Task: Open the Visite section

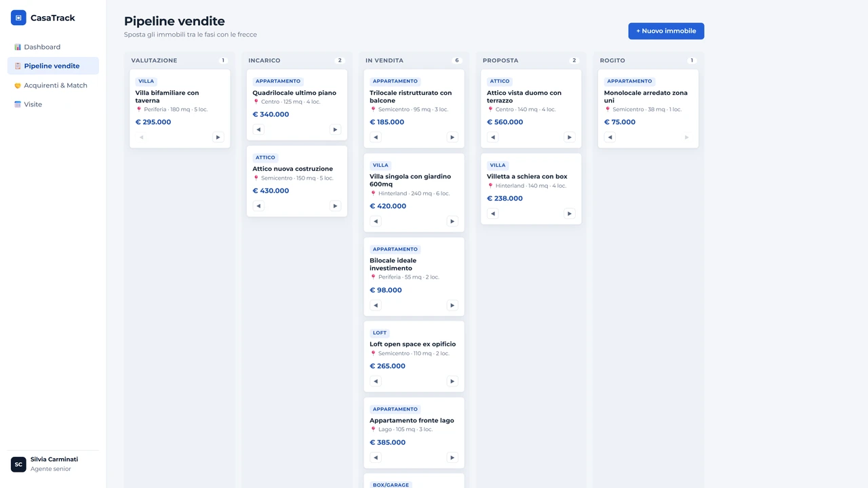Action: click(53, 104)
